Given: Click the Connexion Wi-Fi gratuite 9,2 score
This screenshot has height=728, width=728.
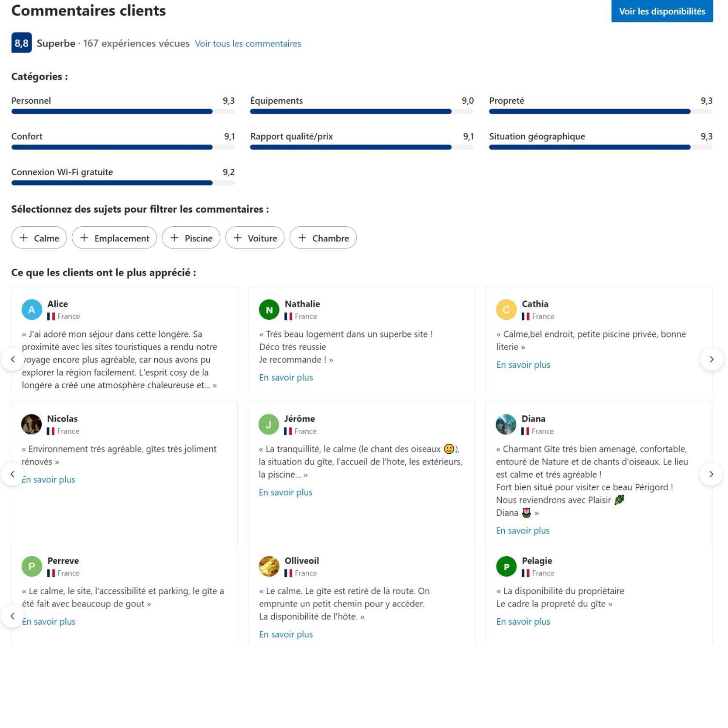Looking at the screenshot, I should tap(228, 172).
